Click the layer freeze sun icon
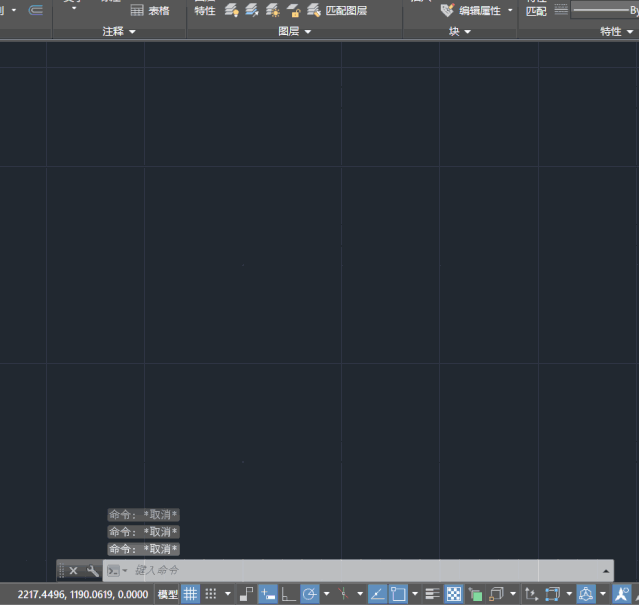Screen dimensions: 639x605 [x=273, y=10]
